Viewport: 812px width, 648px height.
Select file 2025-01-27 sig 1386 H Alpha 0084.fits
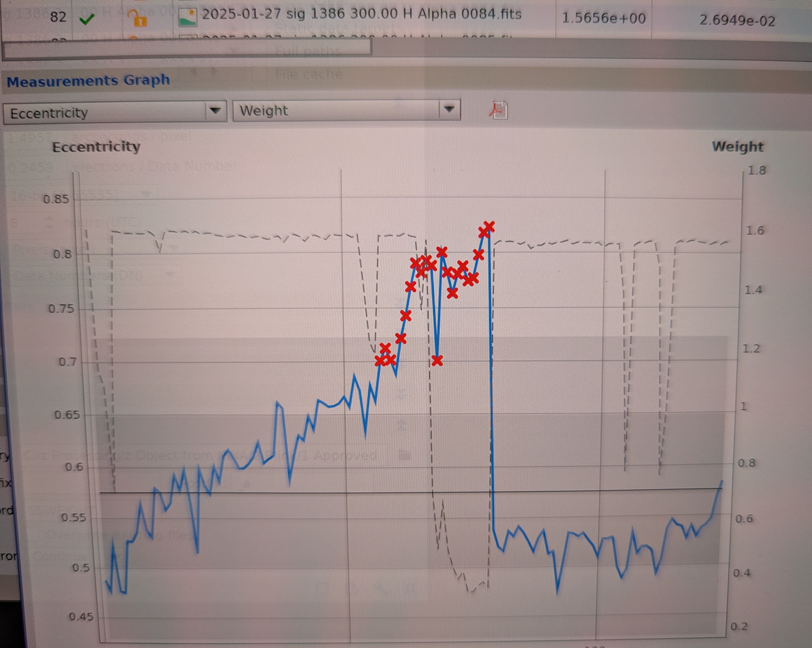tap(362, 15)
